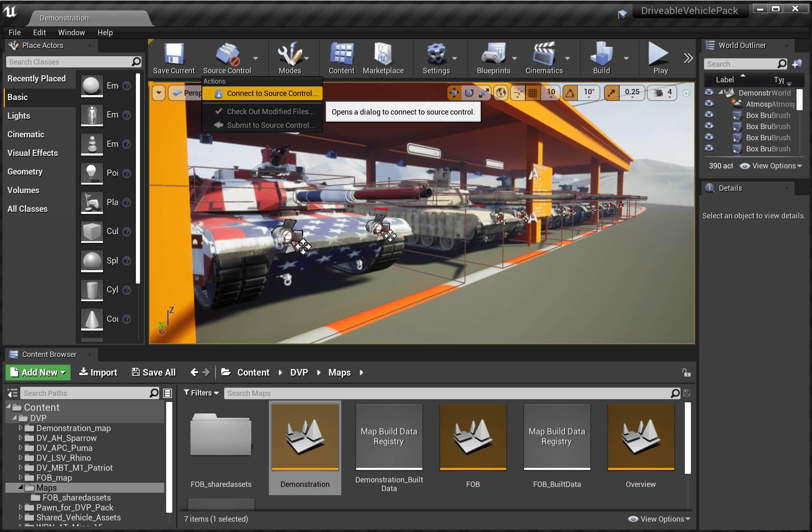812x532 pixels.
Task: Click the Save Current floppy disk icon
Action: (174, 54)
